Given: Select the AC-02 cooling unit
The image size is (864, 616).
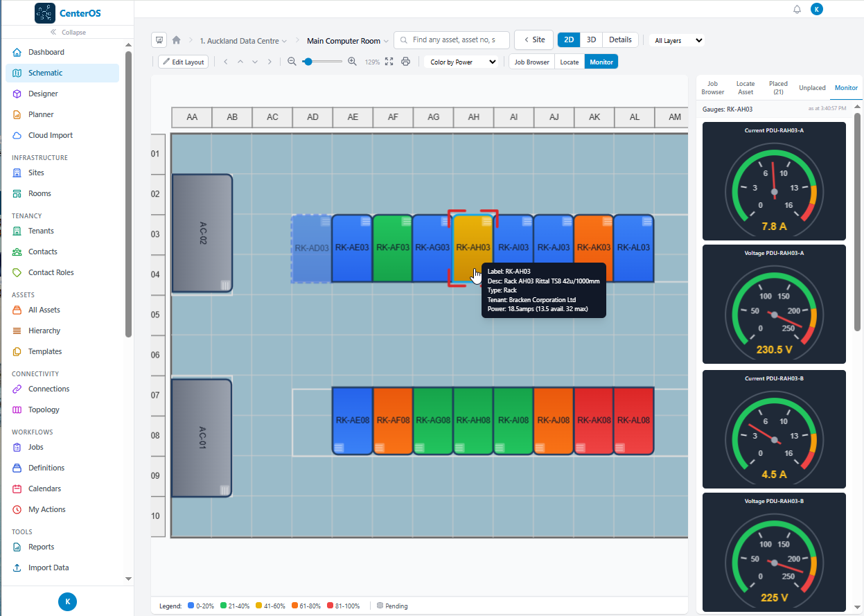Looking at the screenshot, I should tap(202, 233).
